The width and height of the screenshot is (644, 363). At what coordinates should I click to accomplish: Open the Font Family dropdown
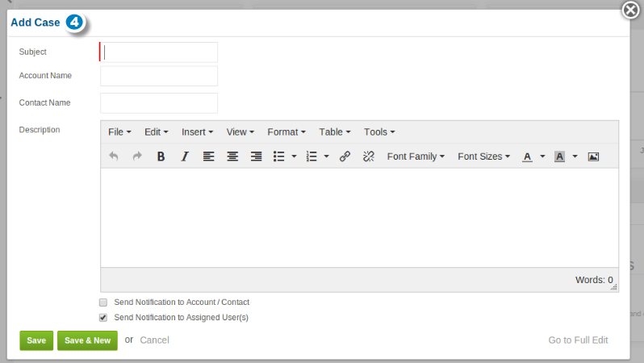click(416, 156)
